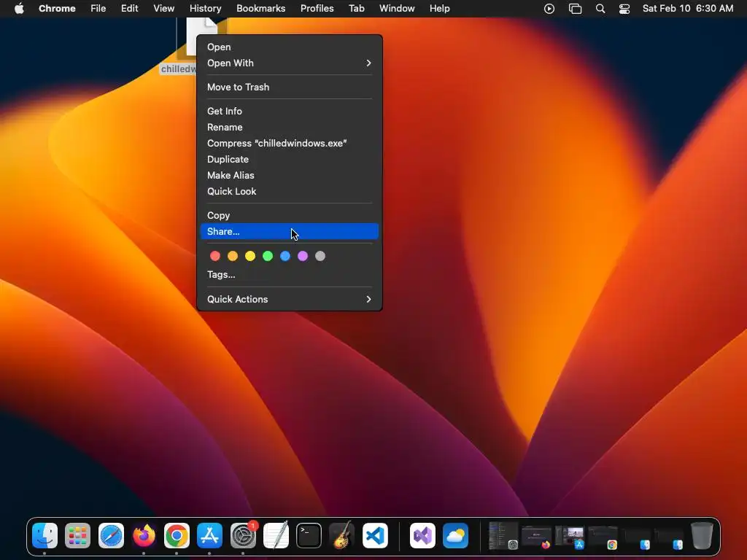The image size is (747, 560).
Task: Apply the orange tag color
Action: (x=233, y=256)
